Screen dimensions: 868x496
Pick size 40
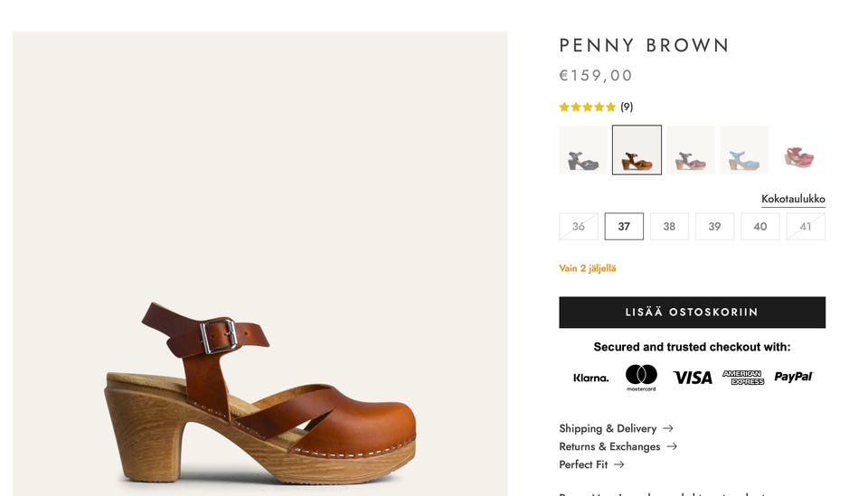tap(760, 227)
